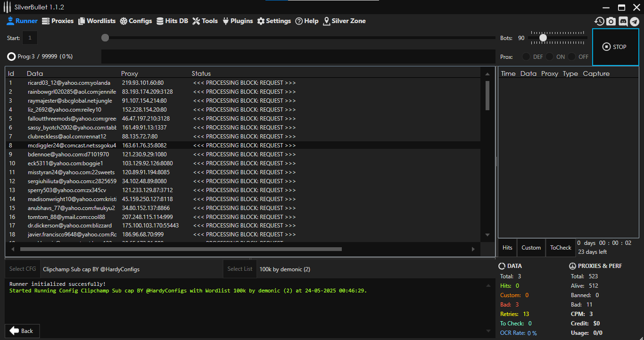The width and height of the screenshot is (644, 340).
Task: Click the Select CFG button
Action: [23, 269]
